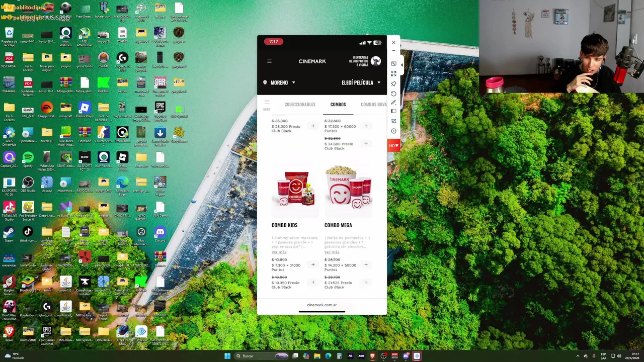Open the Roblox Player desktop shortcut
The image size is (644, 362).
[85, 110]
